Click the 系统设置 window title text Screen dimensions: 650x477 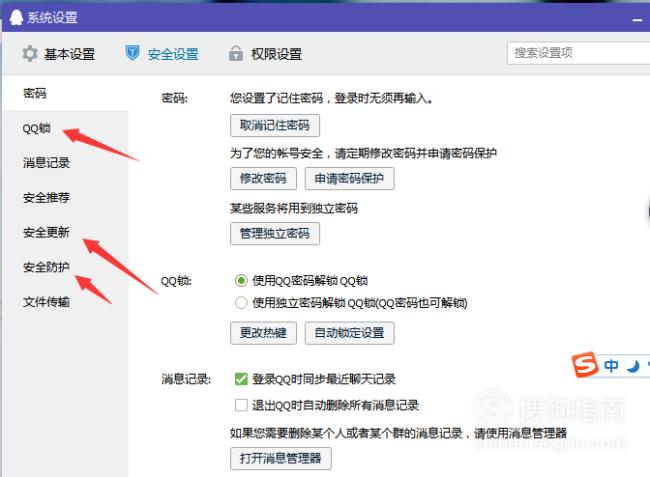tap(52, 18)
